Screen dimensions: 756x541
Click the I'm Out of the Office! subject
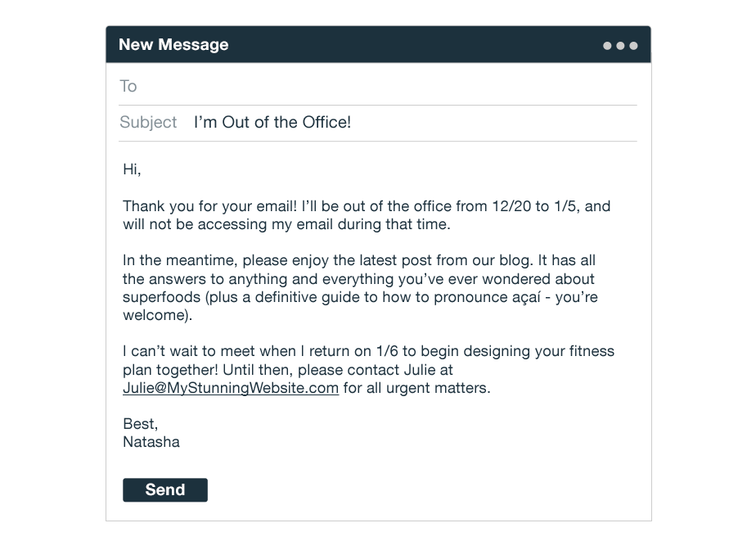[x=272, y=123]
